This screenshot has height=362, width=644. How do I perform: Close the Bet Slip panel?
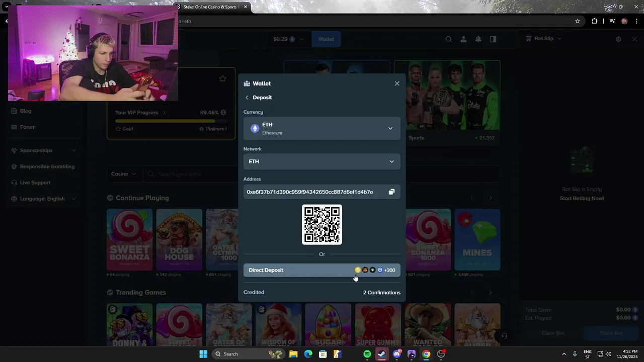tap(634, 39)
